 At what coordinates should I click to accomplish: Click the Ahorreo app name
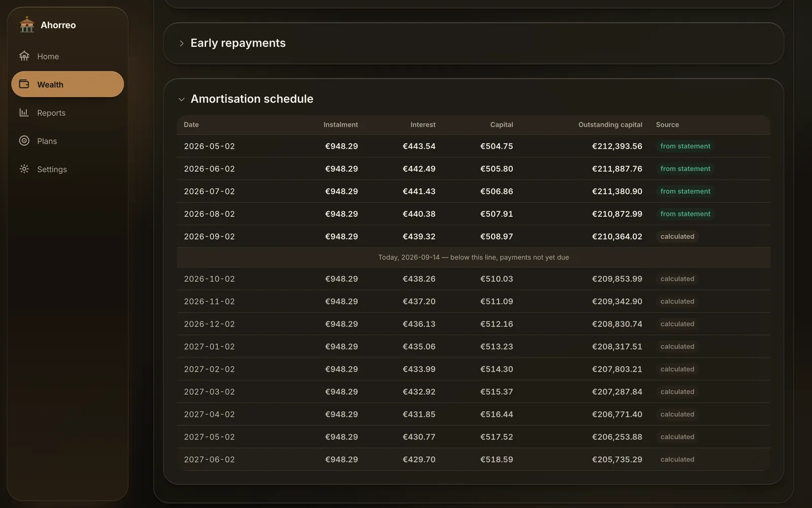[x=58, y=25]
